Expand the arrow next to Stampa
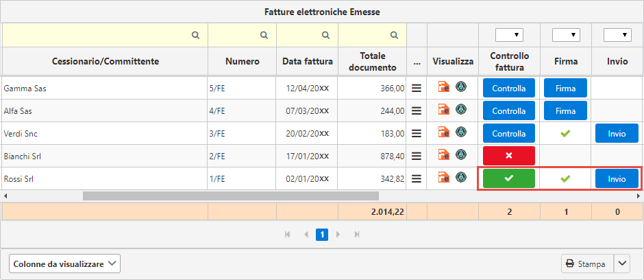 pyautogui.click(x=622, y=264)
